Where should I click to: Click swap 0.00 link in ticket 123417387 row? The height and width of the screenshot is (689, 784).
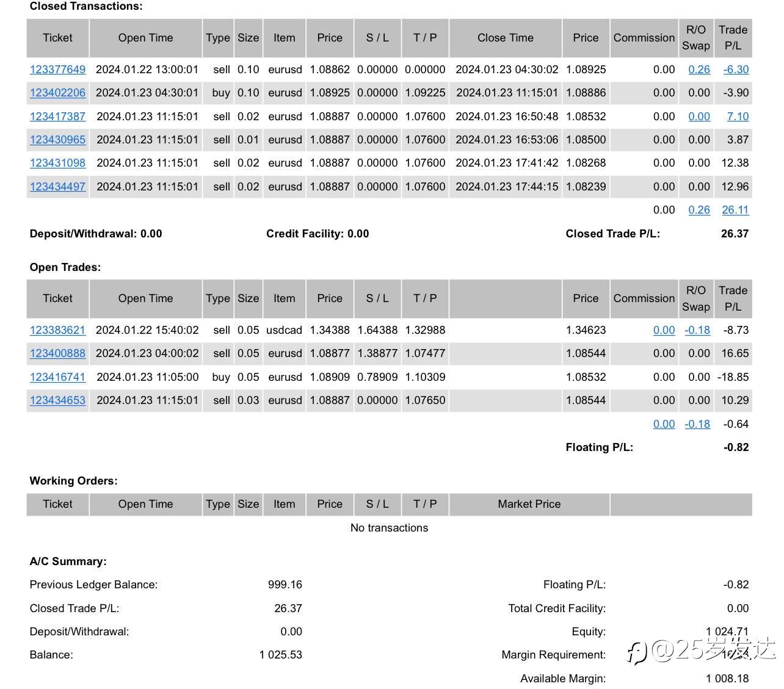[699, 117]
